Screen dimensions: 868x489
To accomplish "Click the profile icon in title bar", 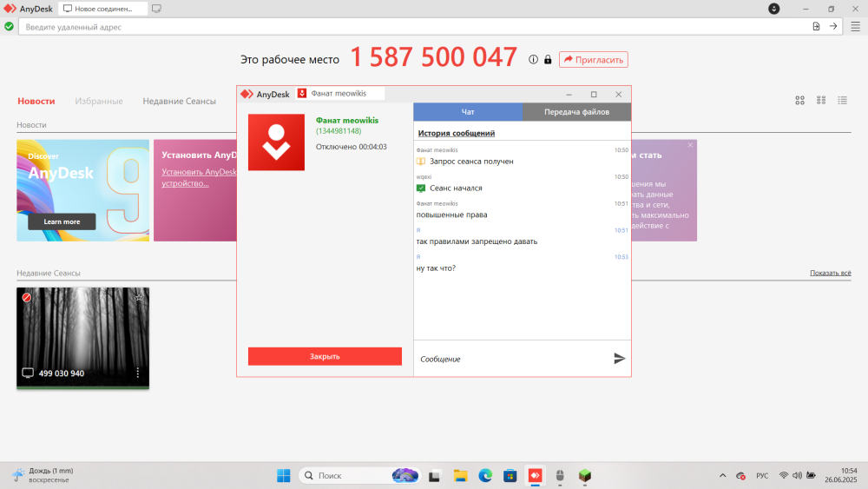I will [774, 9].
